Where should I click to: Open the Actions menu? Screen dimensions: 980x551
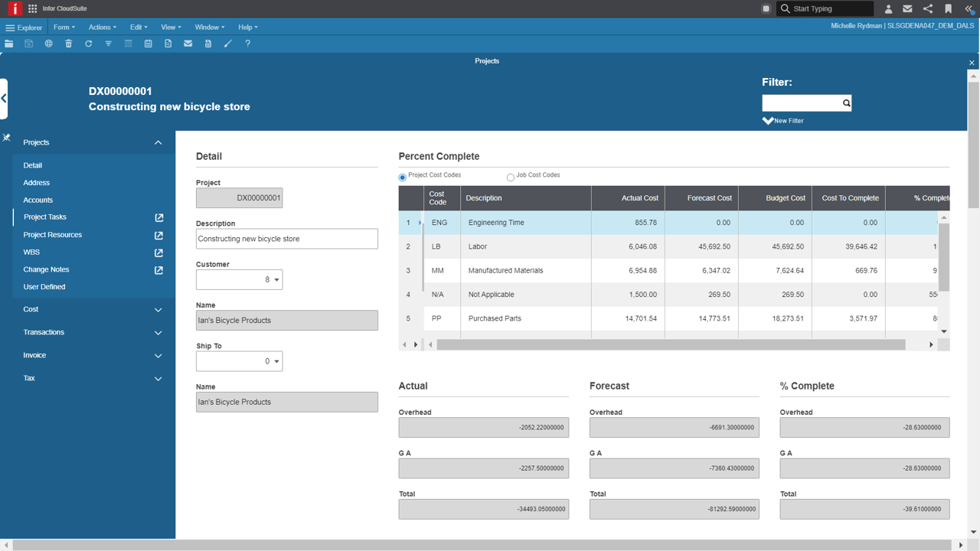tap(102, 27)
